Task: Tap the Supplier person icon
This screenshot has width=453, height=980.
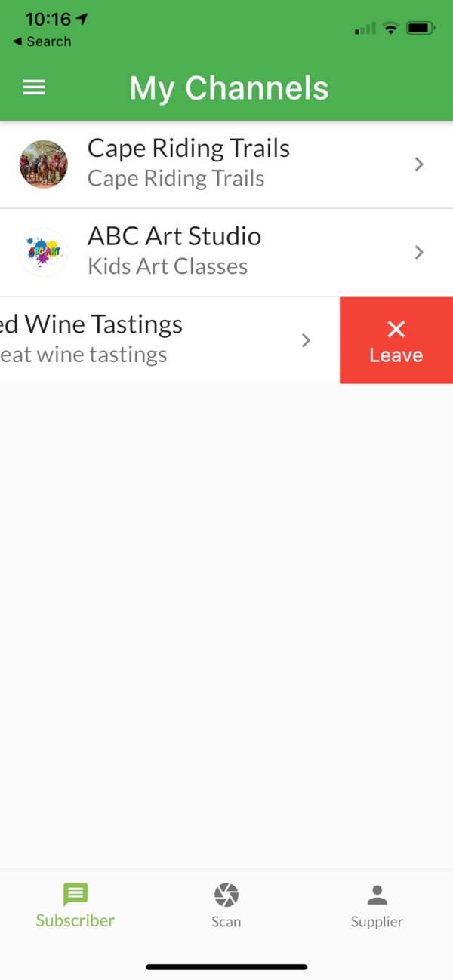Action: click(x=377, y=896)
